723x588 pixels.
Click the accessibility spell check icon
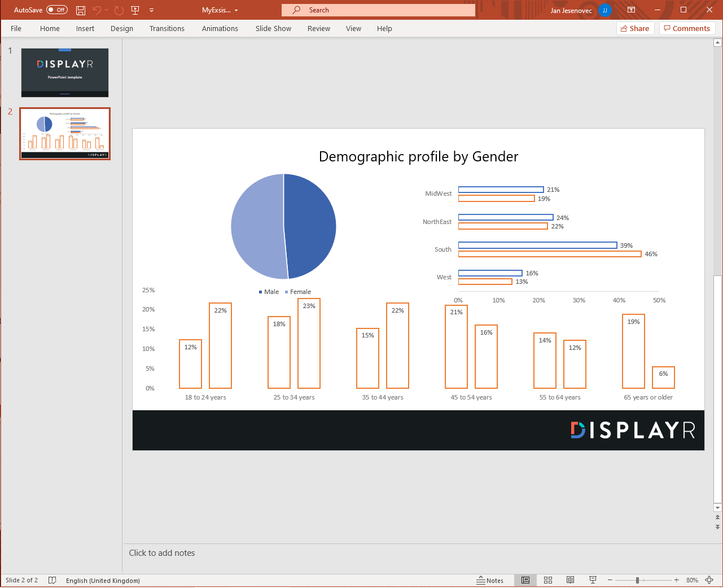[52, 580]
